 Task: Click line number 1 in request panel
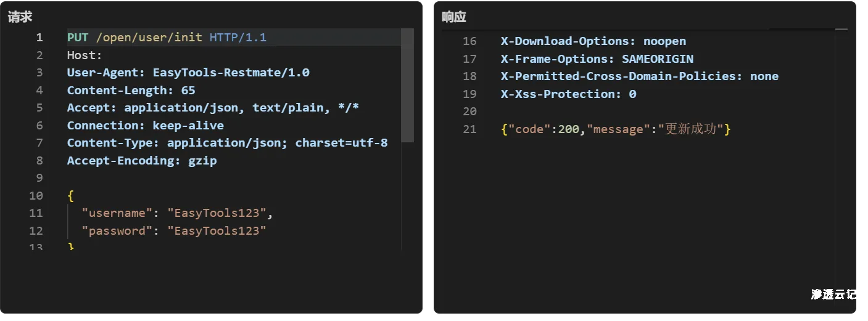pyautogui.click(x=39, y=38)
